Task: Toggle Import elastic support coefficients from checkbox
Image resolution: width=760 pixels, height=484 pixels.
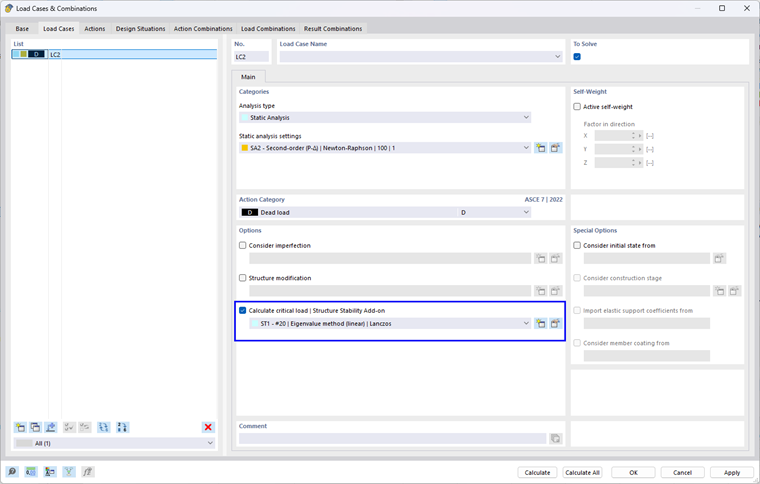Action: (577, 311)
